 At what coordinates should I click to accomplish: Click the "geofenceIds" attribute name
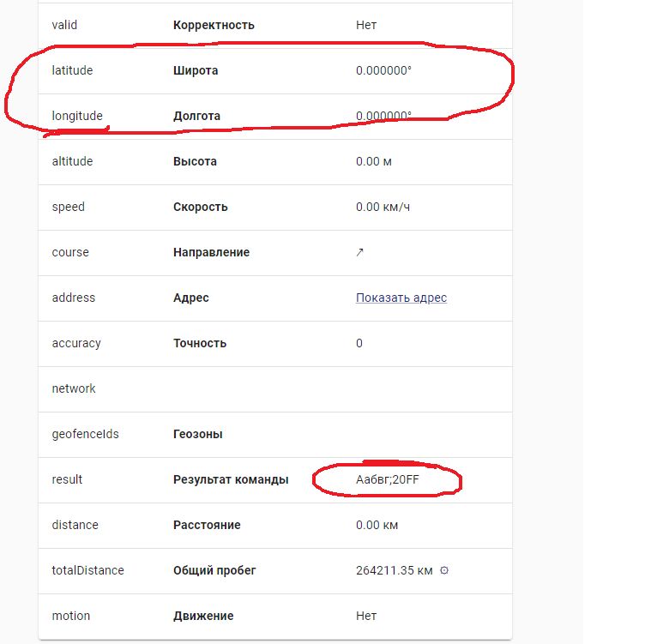pyautogui.click(x=85, y=434)
